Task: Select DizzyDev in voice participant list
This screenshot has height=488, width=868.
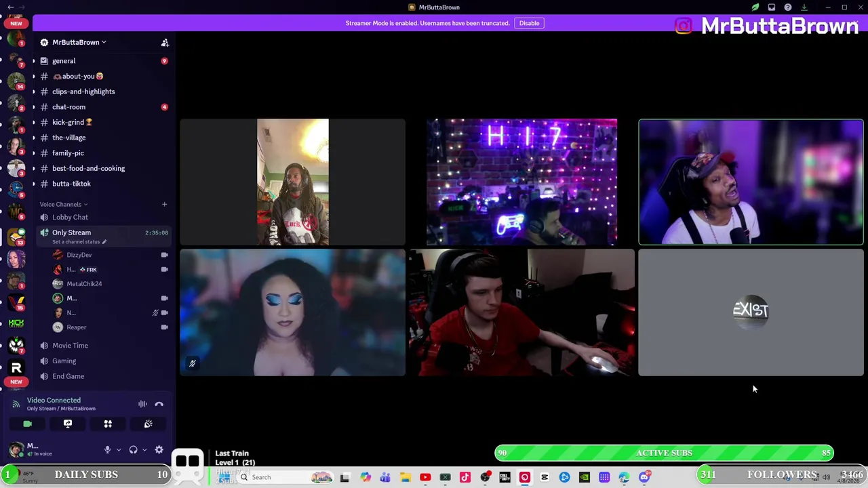Action: click(x=111, y=255)
